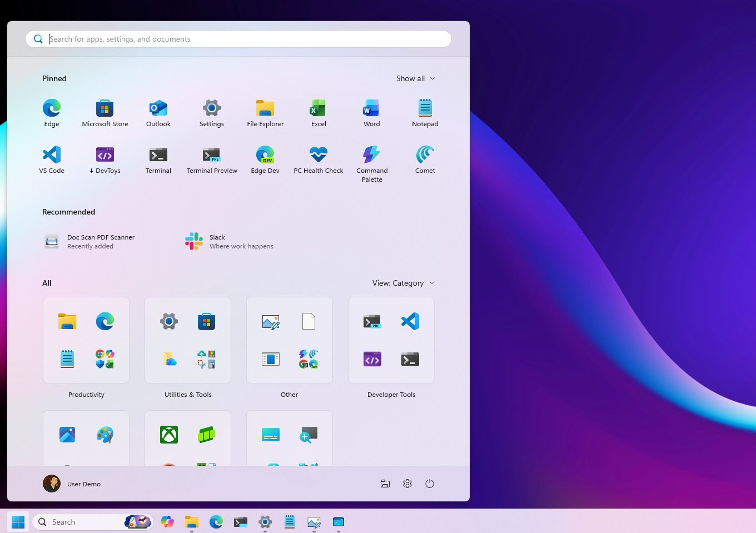Open the Developer Tools category folder
The image size is (756, 533).
[x=391, y=340]
